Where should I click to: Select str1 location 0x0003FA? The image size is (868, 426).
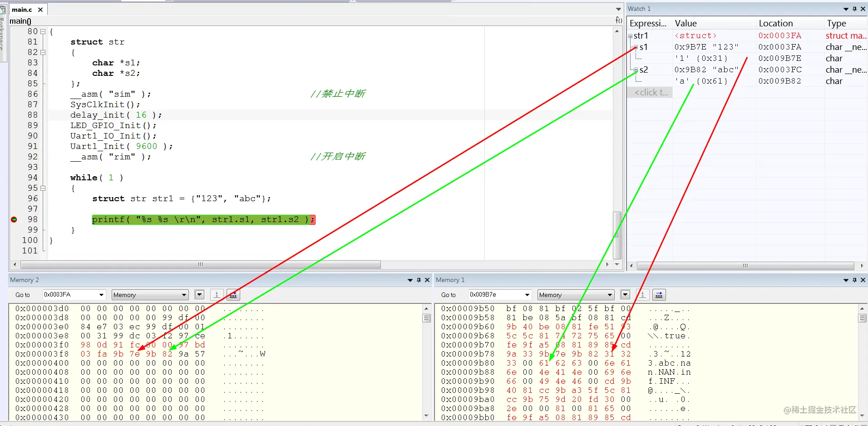pos(780,36)
